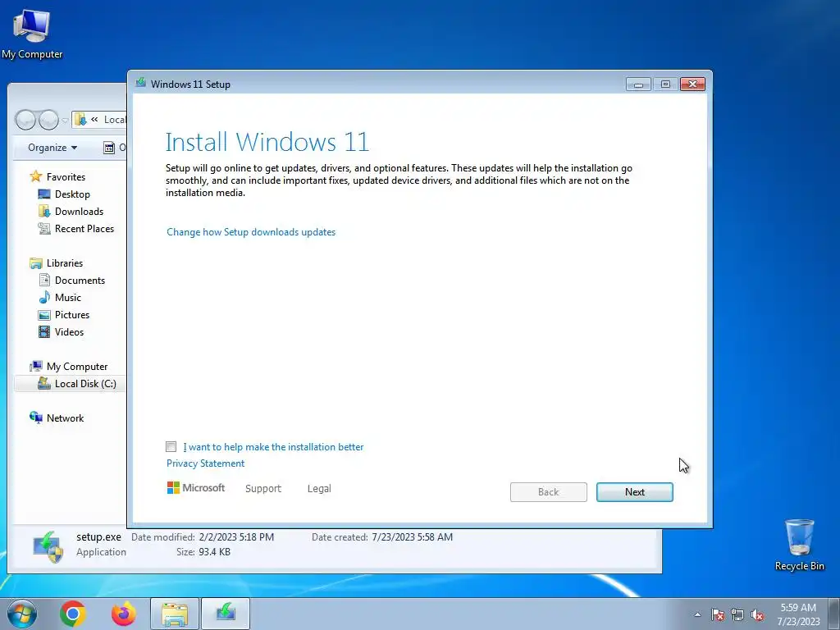Restore down the Windows 11 Setup window

pos(665,84)
